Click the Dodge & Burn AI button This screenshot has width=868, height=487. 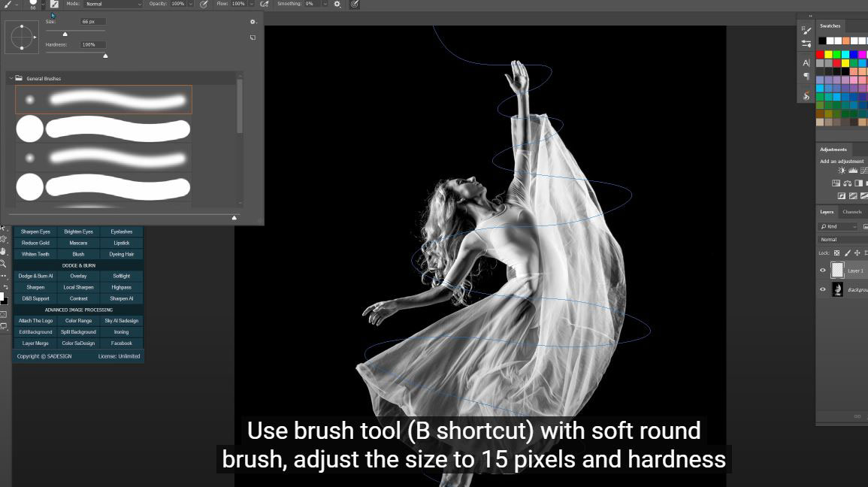click(35, 276)
